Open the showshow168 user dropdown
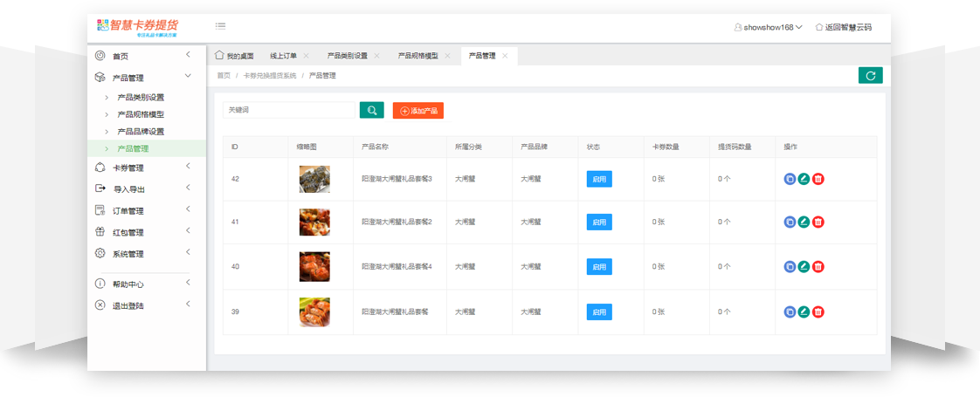 (x=768, y=27)
